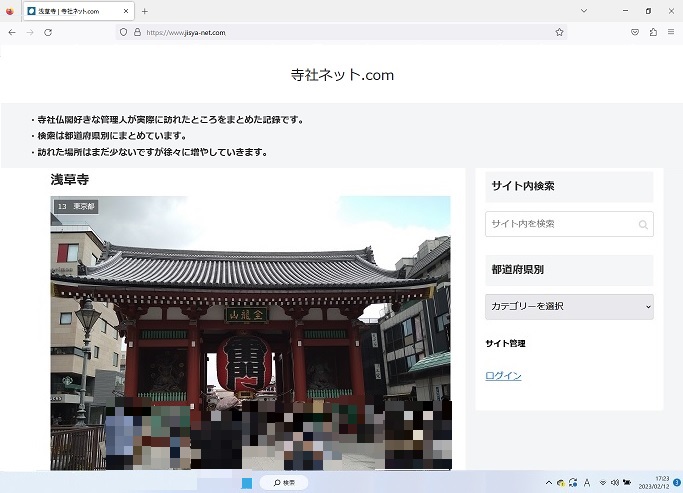683x493 pixels.
Task: Expand the list all tabs chevron
Action: pos(584,11)
